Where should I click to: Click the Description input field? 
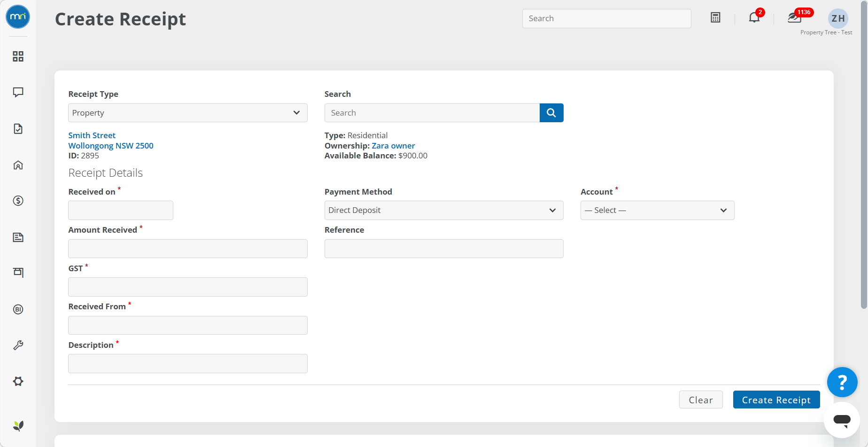click(188, 363)
